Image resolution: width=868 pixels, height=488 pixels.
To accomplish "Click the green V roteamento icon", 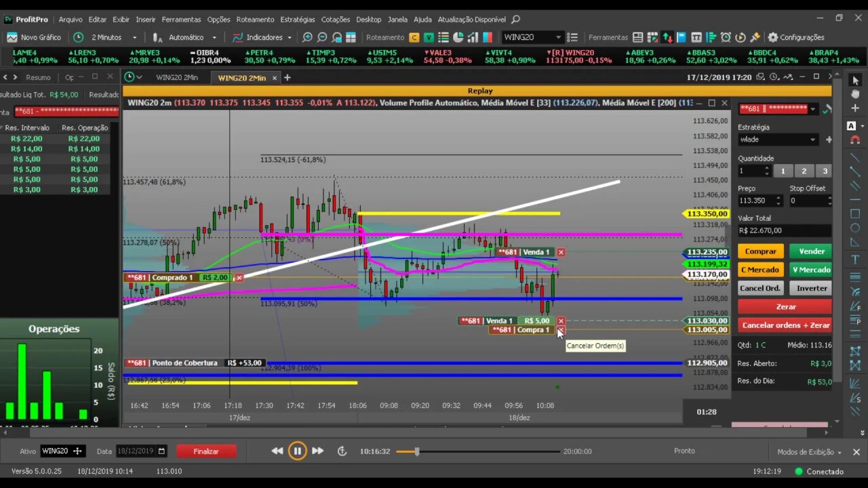I will pos(429,37).
